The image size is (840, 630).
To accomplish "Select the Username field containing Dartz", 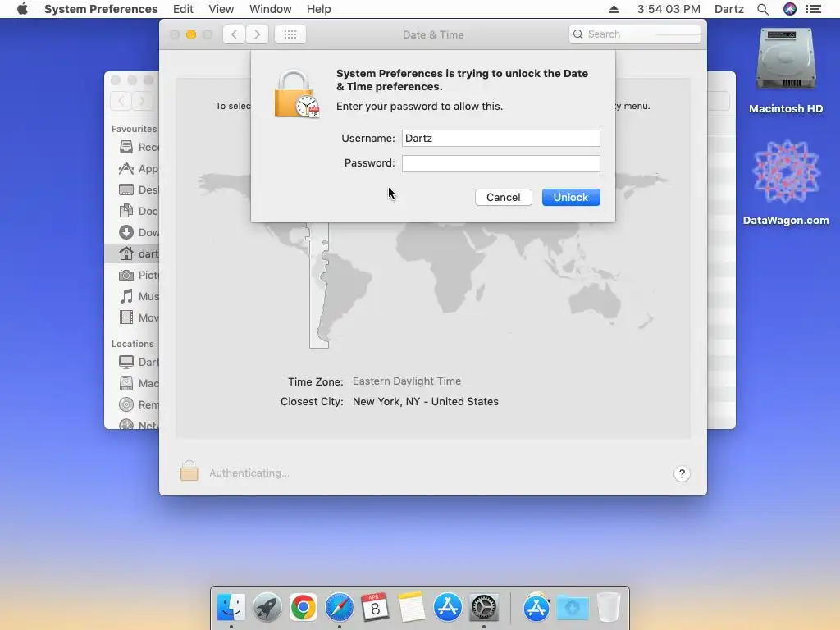I will coord(501,138).
